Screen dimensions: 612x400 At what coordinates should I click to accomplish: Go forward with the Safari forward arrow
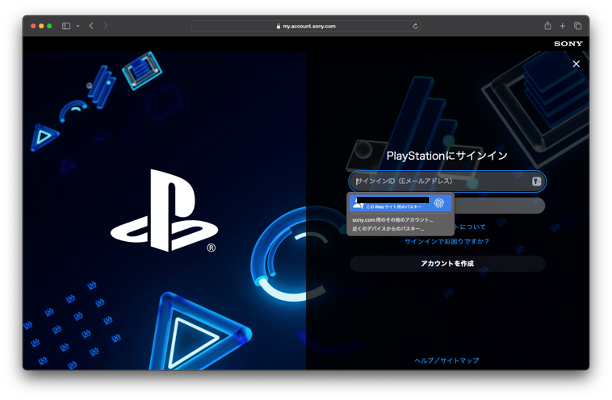pos(105,26)
